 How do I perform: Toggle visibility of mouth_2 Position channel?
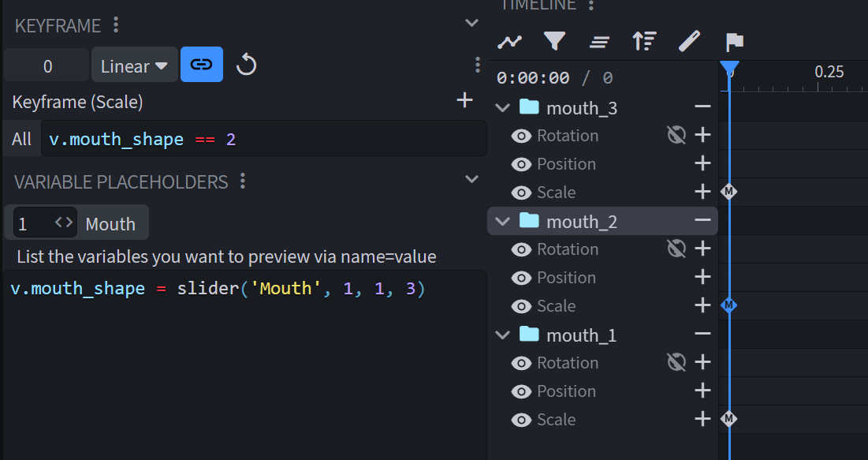tap(521, 278)
